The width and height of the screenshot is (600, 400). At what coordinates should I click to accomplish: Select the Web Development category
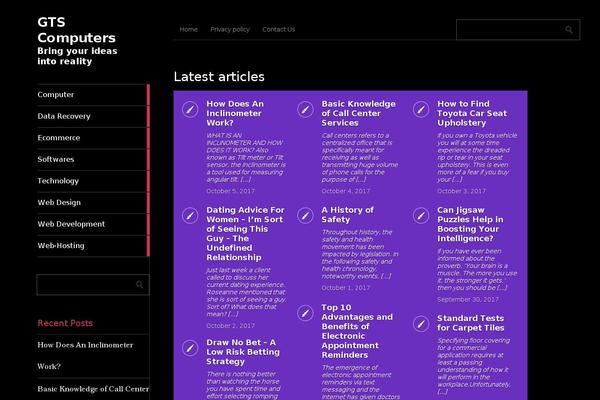71,224
